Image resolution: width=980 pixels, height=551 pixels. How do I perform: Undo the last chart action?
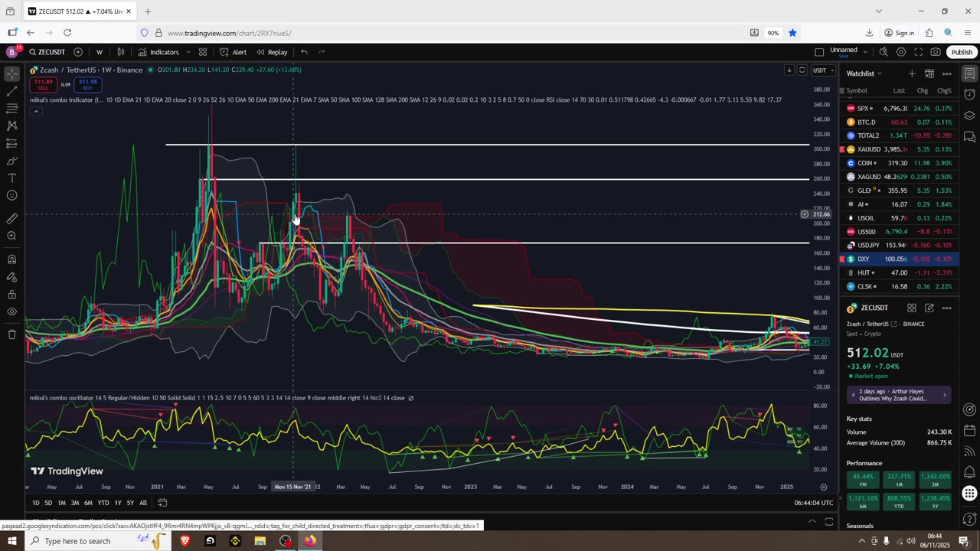coord(304,52)
